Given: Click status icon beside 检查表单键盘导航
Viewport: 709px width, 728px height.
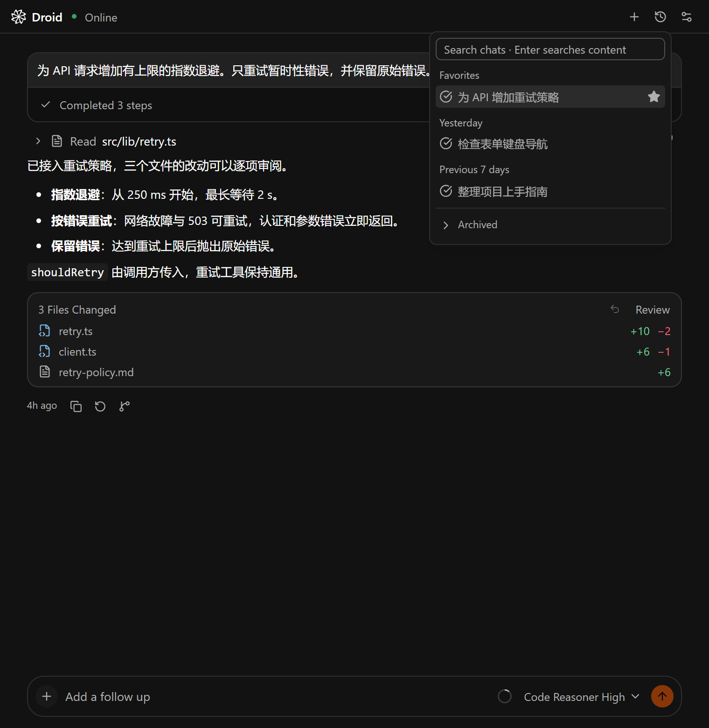Looking at the screenshot, I should 446,143.
